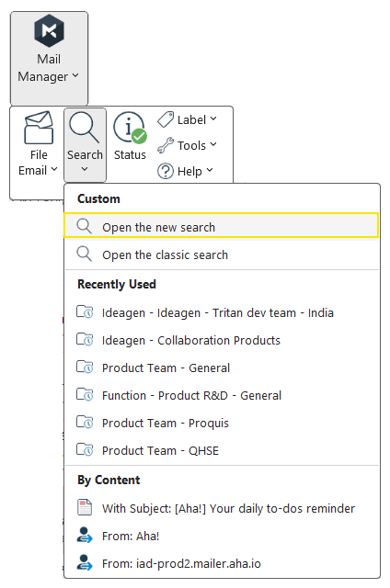Screen dimensions: 390x588
Task: Search by From: iad-prod2.mailer.aha.io
Action: [x=222, y=563]
